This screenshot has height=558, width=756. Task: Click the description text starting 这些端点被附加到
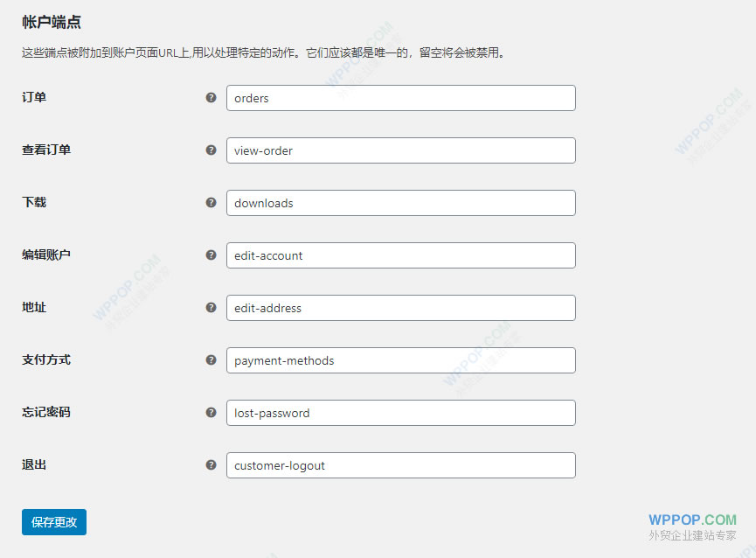pos(264,52)
